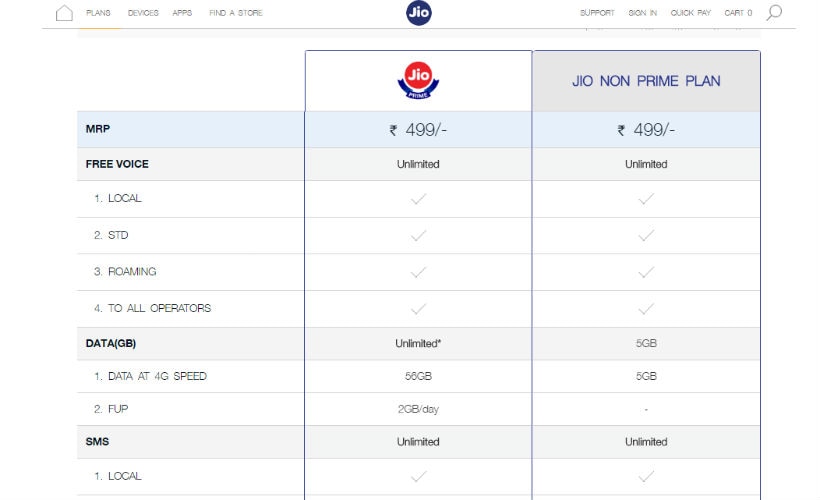Click Non Prime checkmark for STD

pos(646,235)
